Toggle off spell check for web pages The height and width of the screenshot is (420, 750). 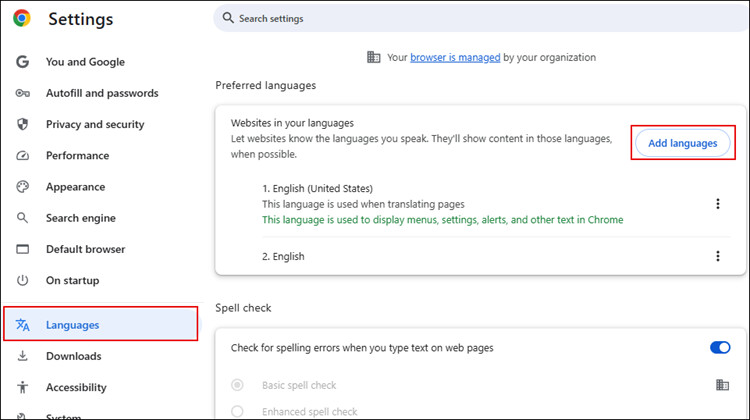pos(719,348)
